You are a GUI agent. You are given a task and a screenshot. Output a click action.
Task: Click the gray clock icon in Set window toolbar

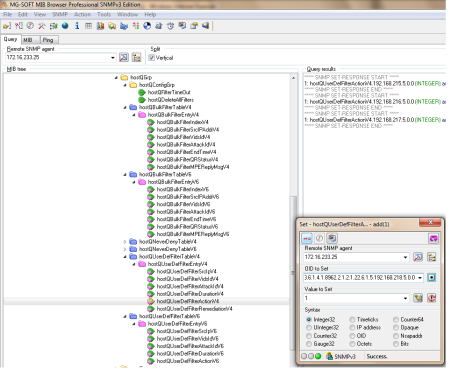point(319,238)
